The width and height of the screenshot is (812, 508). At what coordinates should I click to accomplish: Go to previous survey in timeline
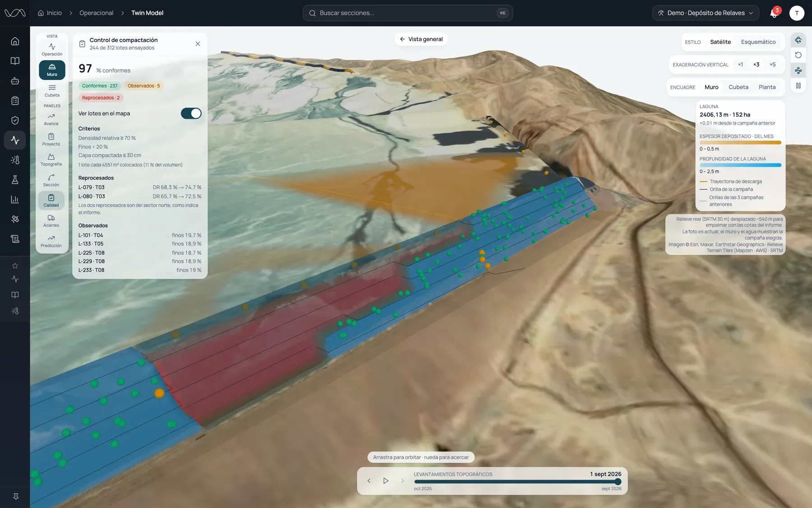tap(369, 481)
